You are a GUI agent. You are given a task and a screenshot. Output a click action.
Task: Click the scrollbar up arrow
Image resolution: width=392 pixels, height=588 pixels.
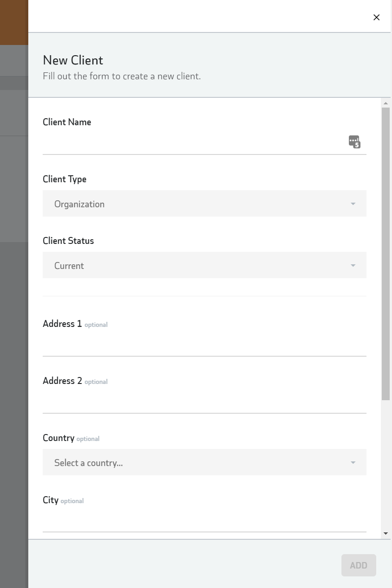[386, 103]
